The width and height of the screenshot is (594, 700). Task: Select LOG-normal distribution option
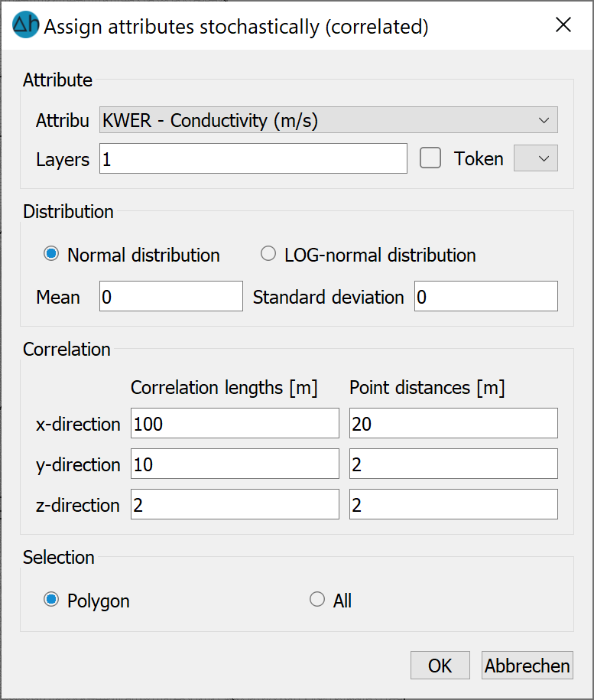pyautogui.click(x=268, y=253)
